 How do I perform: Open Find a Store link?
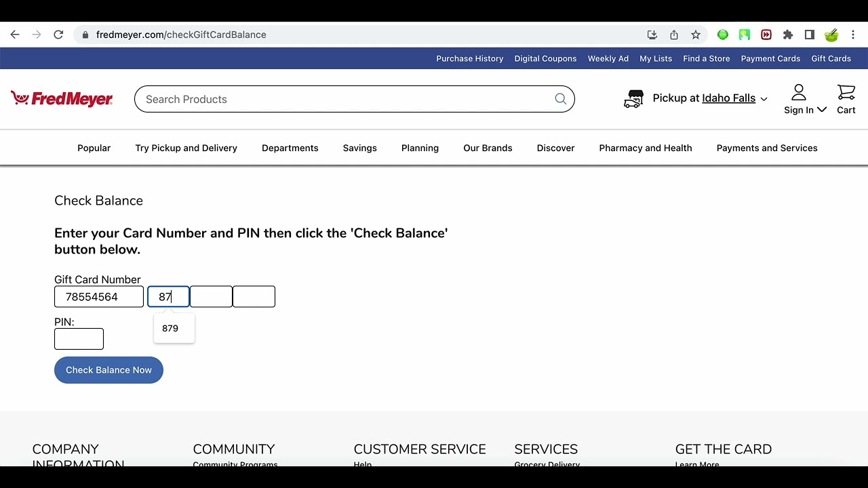707,58
